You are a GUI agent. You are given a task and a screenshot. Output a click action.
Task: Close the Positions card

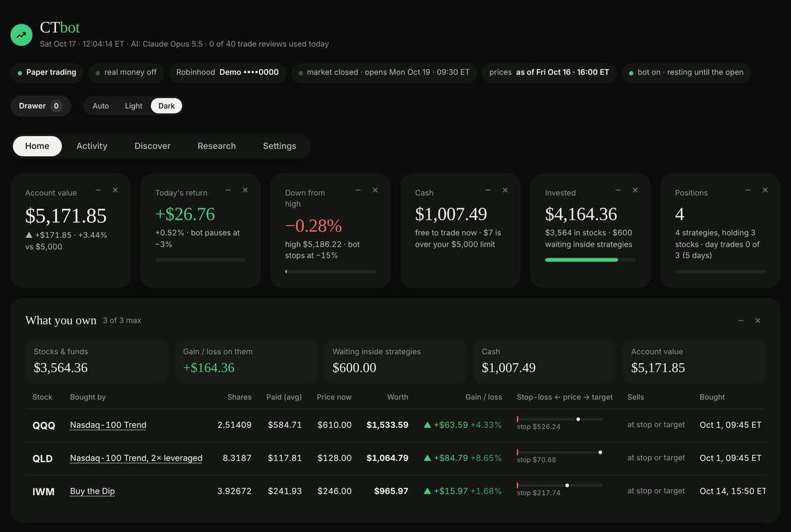(765, 190)
